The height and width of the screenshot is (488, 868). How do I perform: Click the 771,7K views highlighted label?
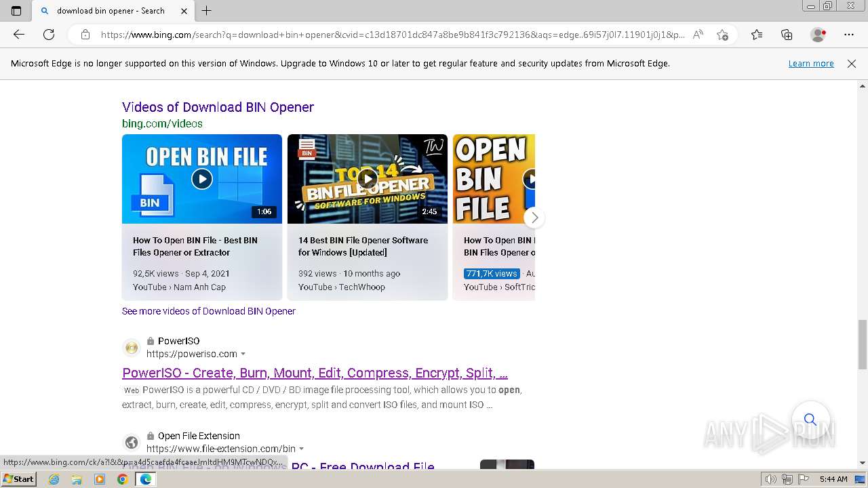pos(492,273)
